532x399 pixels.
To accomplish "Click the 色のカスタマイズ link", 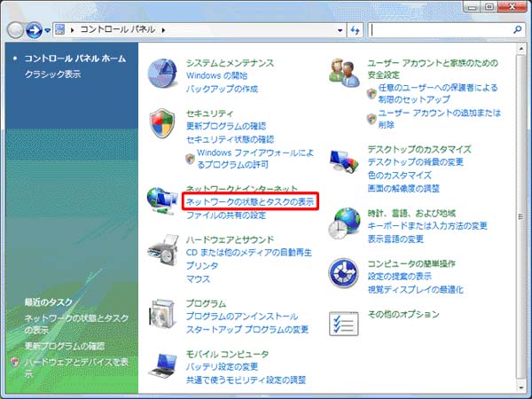I will pyautogui.click(x=399, y=175).
